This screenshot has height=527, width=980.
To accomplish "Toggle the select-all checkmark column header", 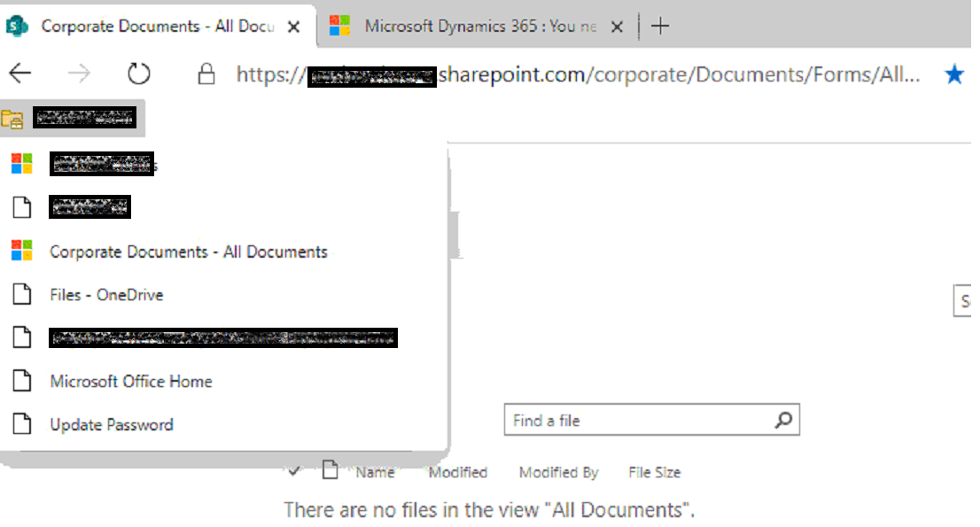I will pos(294,471).
